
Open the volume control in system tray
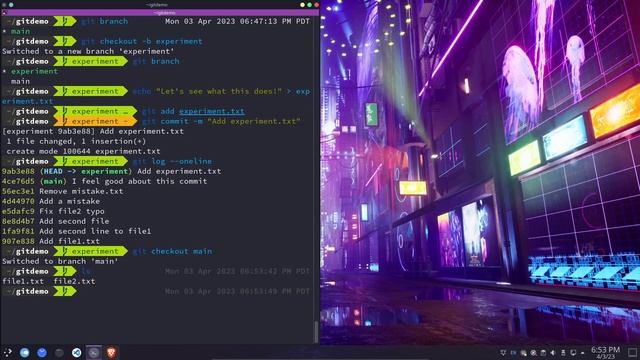(553, 353)
